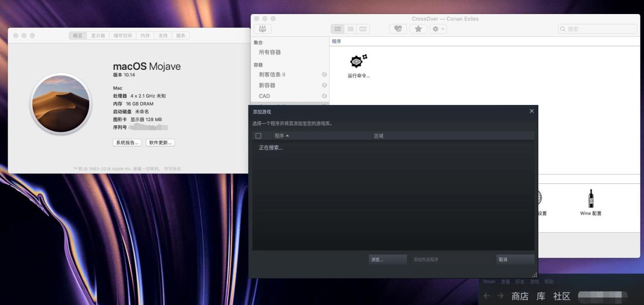The image size is (644, 305).
Task: Click status indicator beside CAD
Action: click(324, 96)
